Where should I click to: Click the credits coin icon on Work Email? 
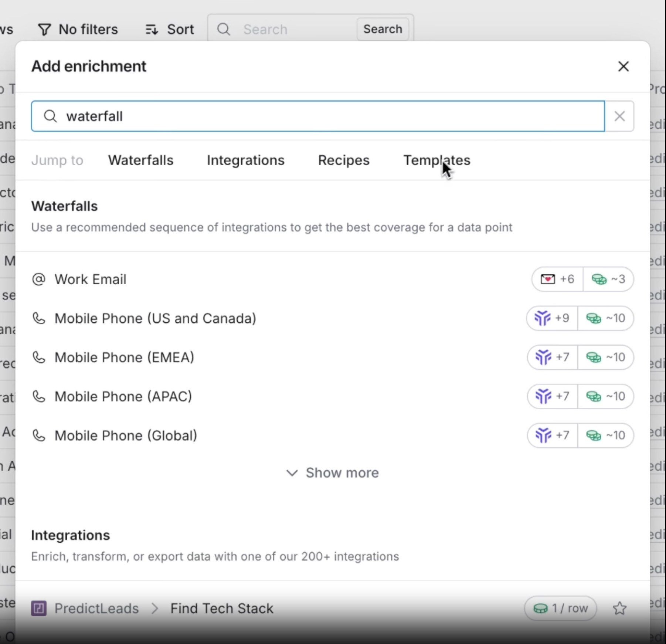coord(599,279)
